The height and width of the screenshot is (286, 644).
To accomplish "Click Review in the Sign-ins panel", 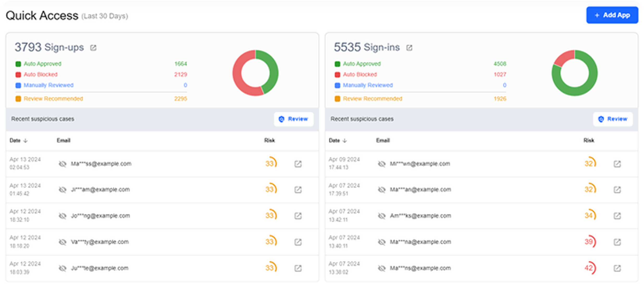I will (x=613, y=119).
